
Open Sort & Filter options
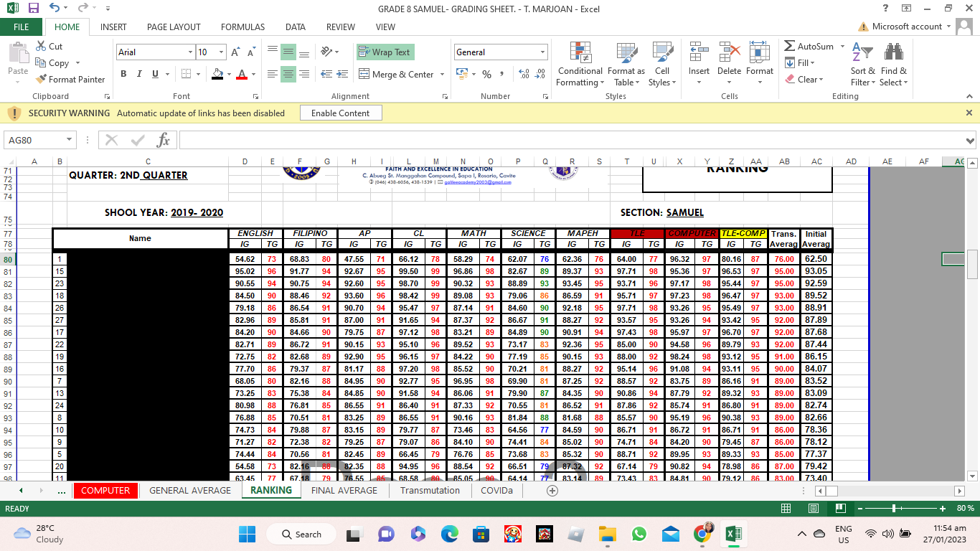click(862, 65)
